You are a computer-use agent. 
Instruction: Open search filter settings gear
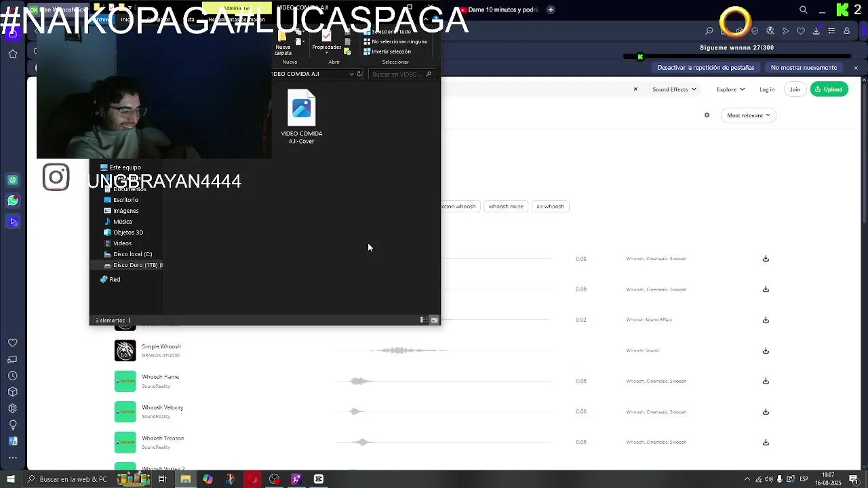pyautogui.click(x=707, y=115)
